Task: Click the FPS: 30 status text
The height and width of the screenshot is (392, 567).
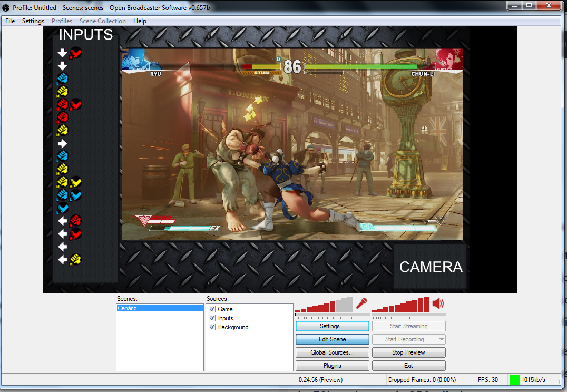Action: pos(488,380)
